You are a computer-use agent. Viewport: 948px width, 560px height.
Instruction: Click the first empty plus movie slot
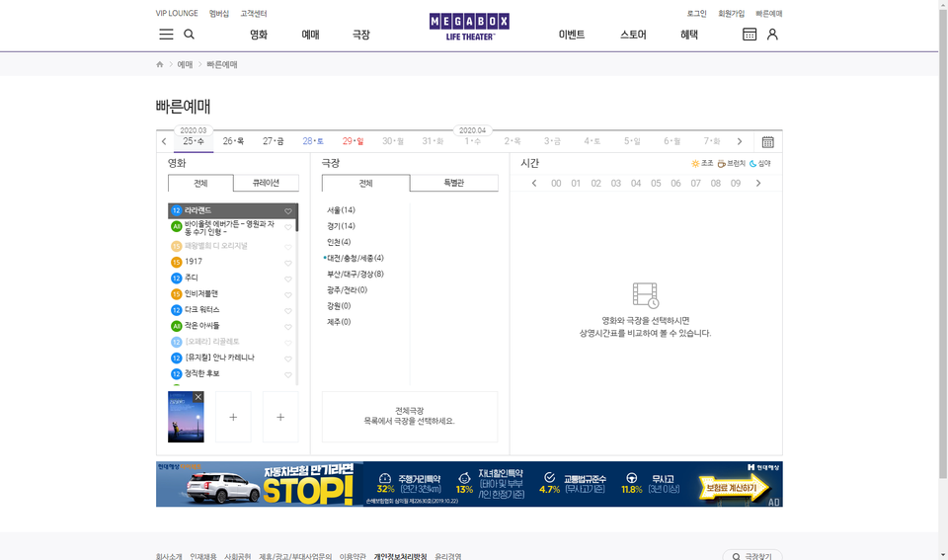(x=233, y=417)
